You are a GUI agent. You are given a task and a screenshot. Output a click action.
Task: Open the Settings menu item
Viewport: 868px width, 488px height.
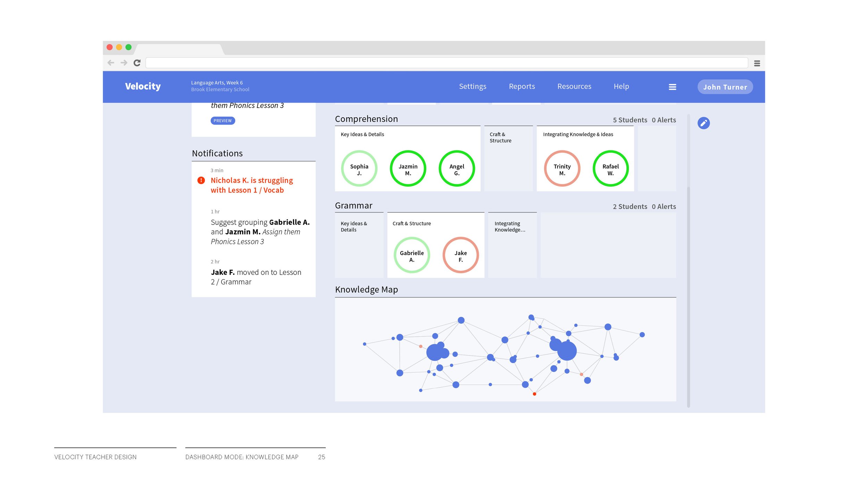point(472,86)
